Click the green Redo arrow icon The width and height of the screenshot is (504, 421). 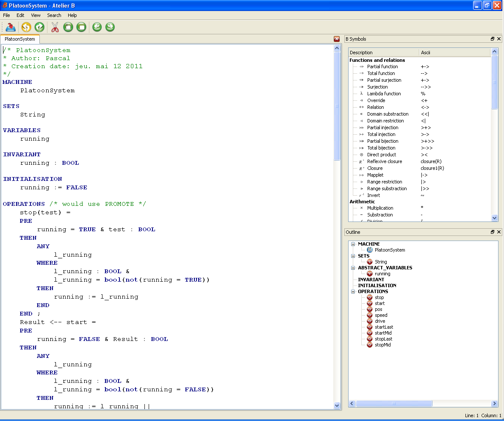[39, 28]
